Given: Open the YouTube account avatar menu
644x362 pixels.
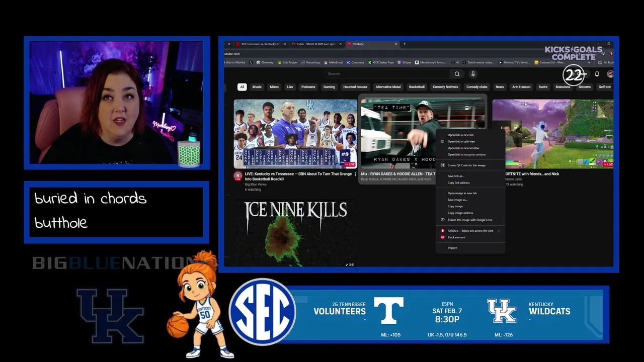Looking at the screenshot, I should pyautogui.click(x=610, y=74).
